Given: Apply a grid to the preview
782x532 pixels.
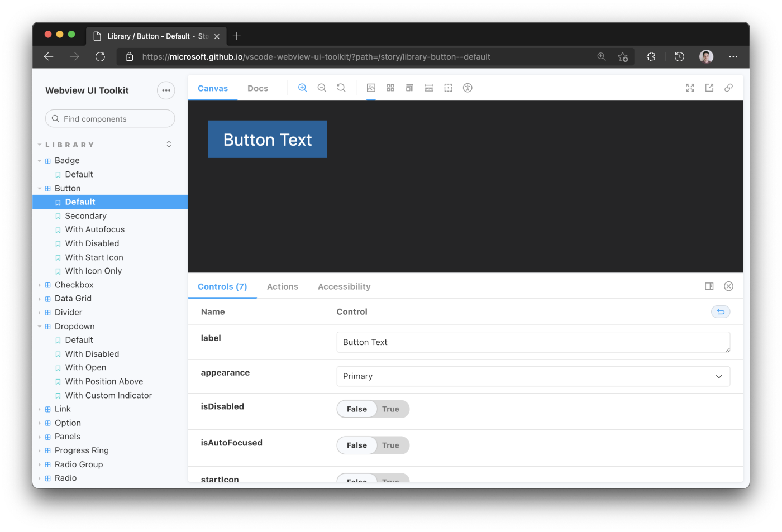Looking at the screenshot, I should [390, 88].
